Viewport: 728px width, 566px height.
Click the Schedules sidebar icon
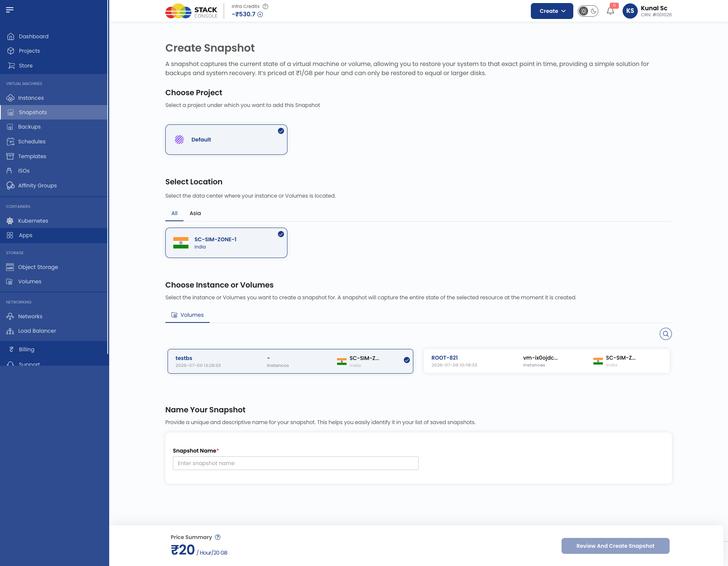point(10,141)
